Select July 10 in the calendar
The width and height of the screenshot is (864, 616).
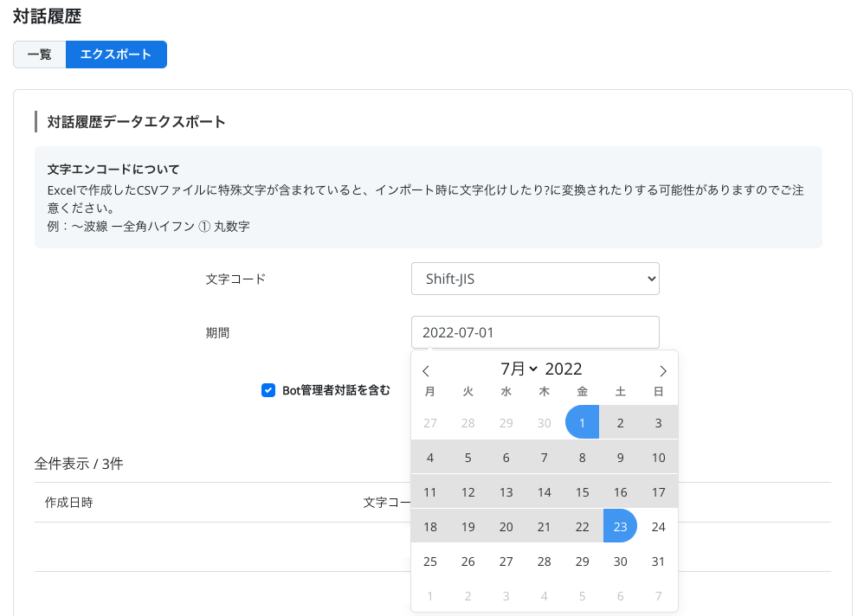(659, 458)
